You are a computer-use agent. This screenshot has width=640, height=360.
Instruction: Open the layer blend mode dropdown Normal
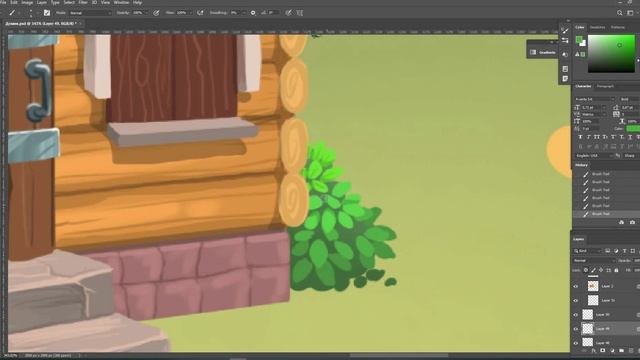[594, 260]
